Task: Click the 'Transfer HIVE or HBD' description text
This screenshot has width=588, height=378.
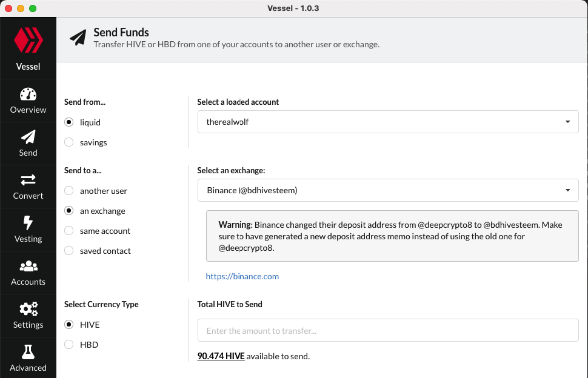Action: (x=236, y=45)
